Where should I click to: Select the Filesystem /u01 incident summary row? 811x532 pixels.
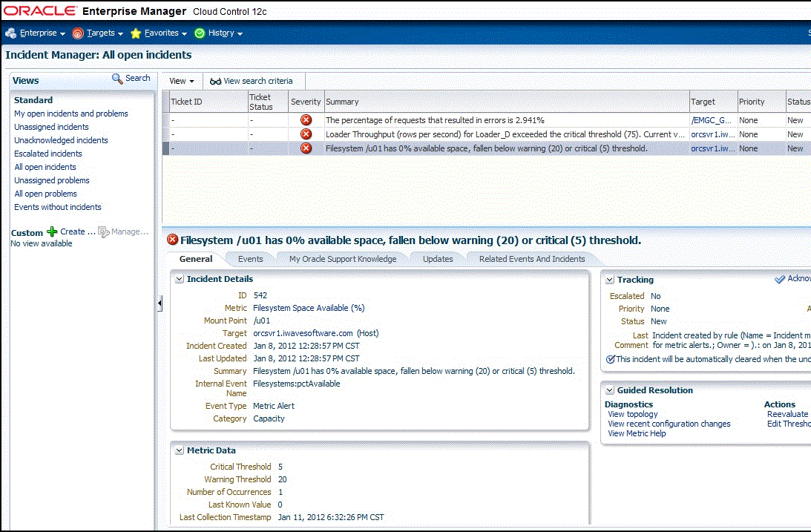coord(486,148)
